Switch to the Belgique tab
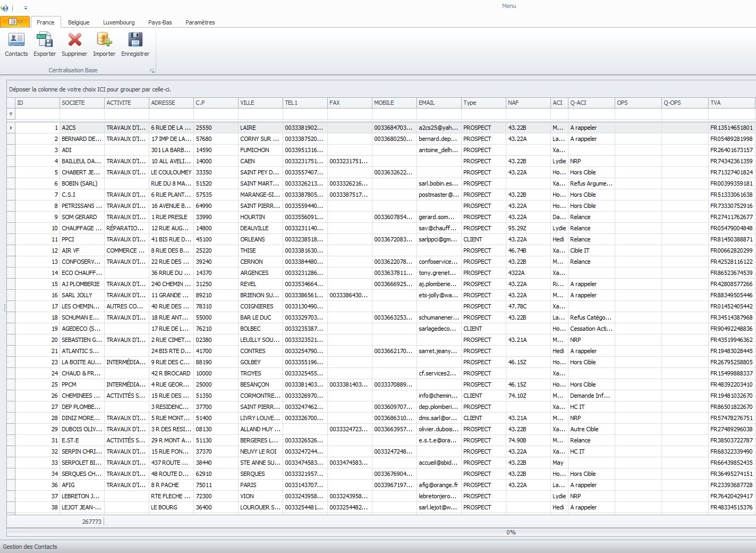This screenshot has height=553, width=756. pos(79,22)
